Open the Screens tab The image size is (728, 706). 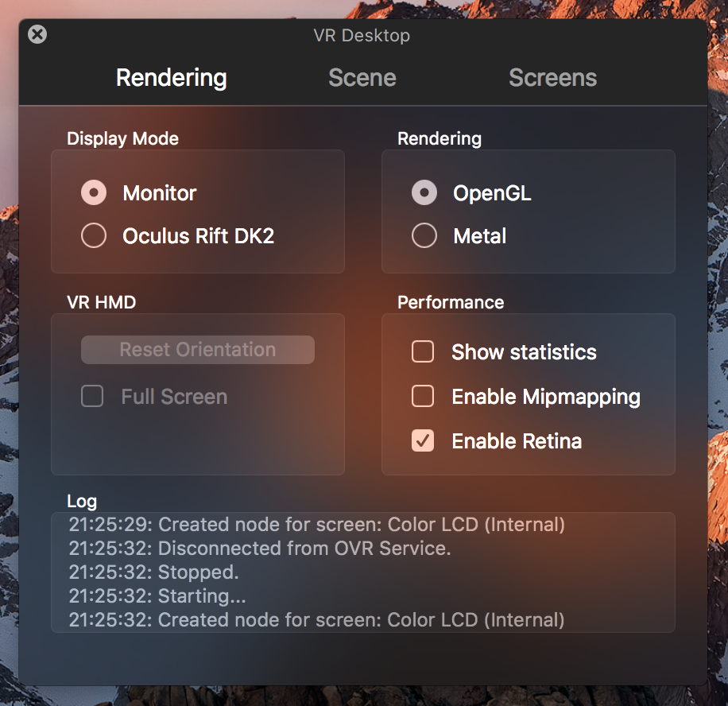click(552, 78)
